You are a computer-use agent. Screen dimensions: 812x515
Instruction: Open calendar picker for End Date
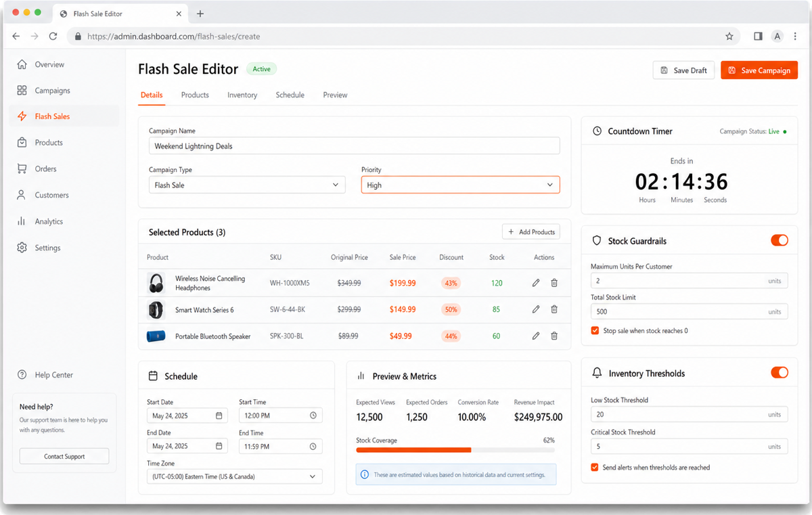coord(219,446)
